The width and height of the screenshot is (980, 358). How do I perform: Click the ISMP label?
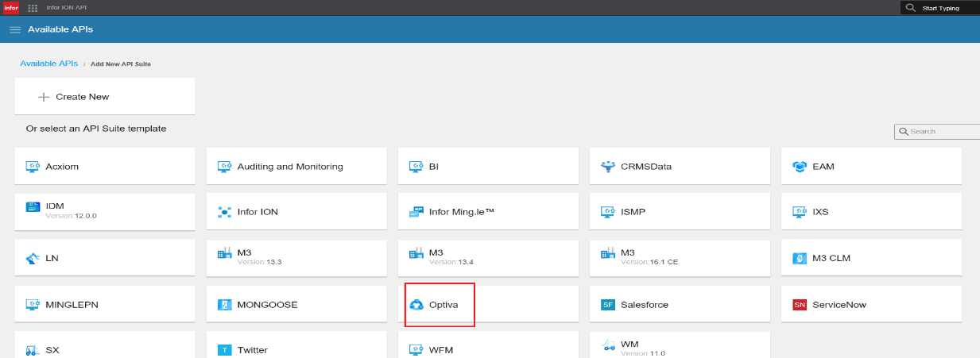633,212
